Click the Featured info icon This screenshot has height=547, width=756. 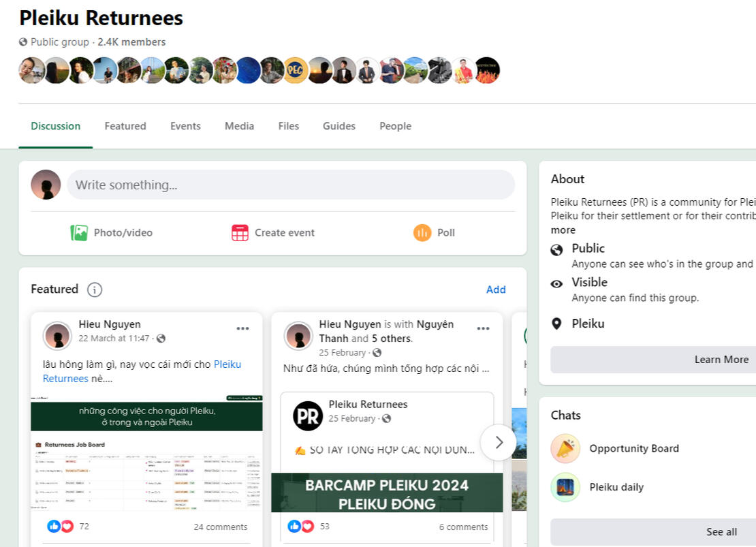pyautogui.click(x=95, y=290)
